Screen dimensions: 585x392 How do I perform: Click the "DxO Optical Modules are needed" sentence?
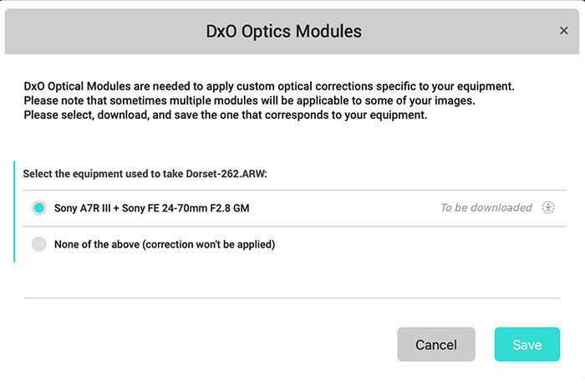click(x=268, y=86)
